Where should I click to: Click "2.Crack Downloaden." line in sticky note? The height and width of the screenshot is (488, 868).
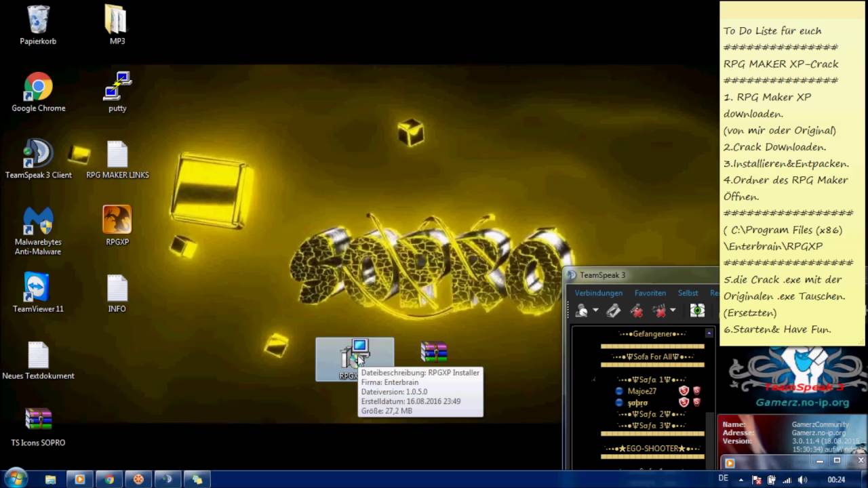tap(774, 147)
